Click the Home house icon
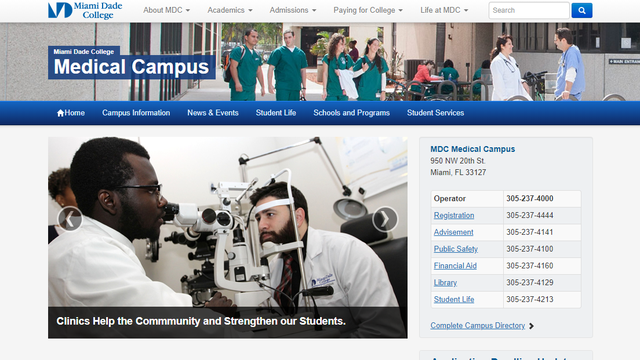This screenshot has width=640, height=360. click(x=60, y=113)
